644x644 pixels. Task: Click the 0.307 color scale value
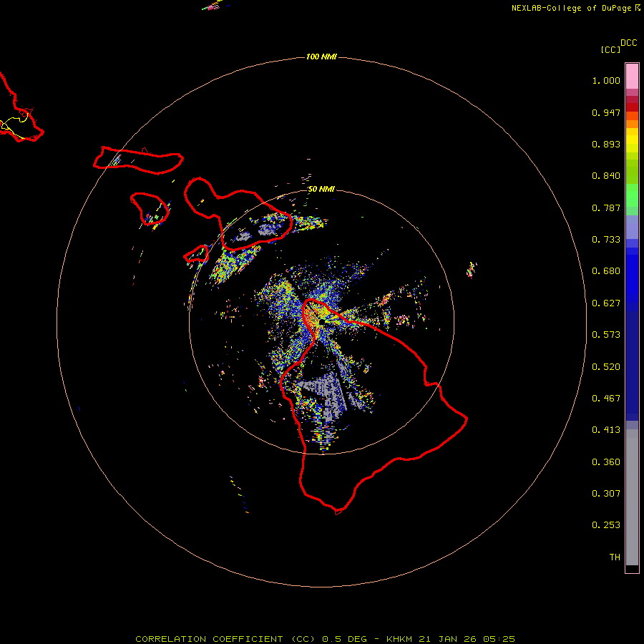pos(606,494)
